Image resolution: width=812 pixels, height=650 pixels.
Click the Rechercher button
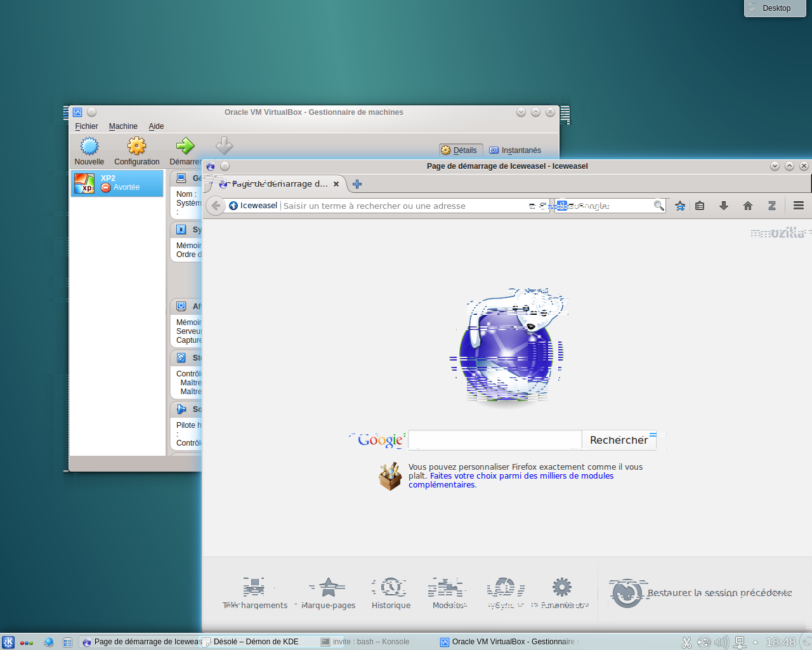pos(619,440)
